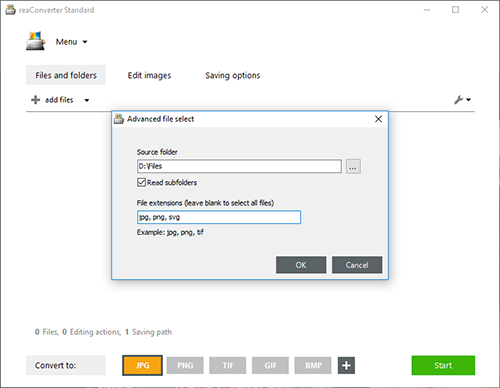Expand the Menu dropdown arrow
The image size is (500, 388).
[85, 42]
